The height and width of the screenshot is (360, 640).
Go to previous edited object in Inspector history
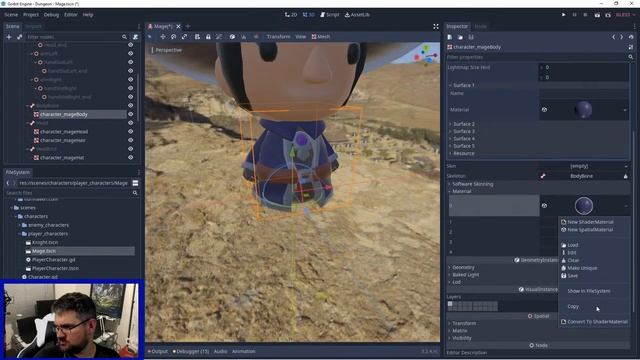[x=613, y=37]
